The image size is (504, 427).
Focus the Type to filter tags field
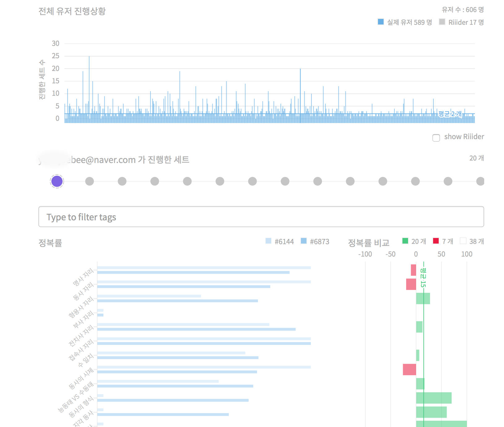(261, 217)
